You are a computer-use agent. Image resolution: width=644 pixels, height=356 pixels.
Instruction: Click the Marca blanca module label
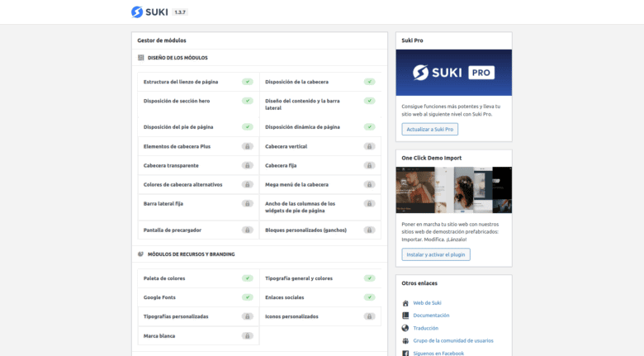pos(159,336)
